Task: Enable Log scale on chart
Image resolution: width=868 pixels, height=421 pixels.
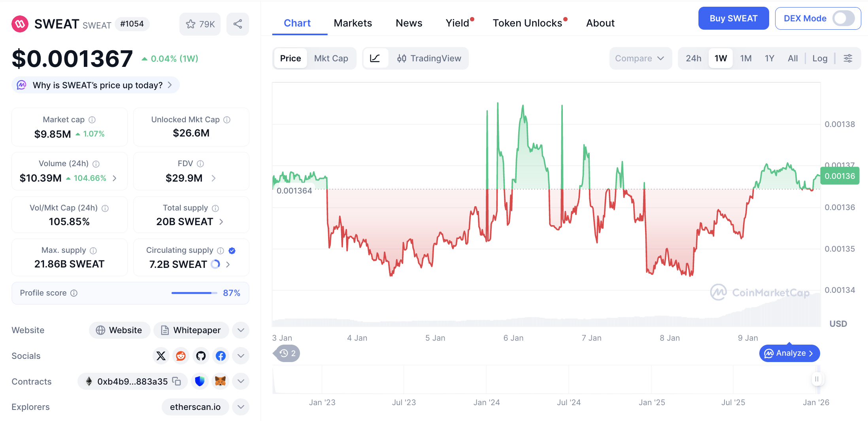Action: click(x=820, y=59)
